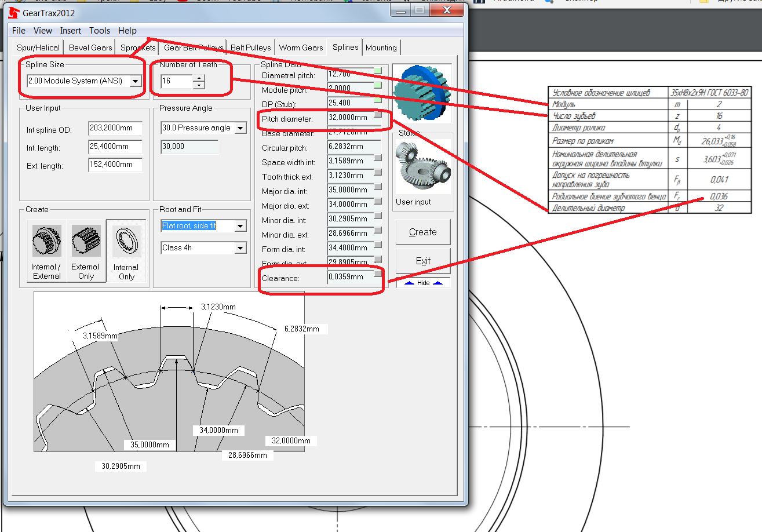Select the Internal Only create option

point(126,251)
